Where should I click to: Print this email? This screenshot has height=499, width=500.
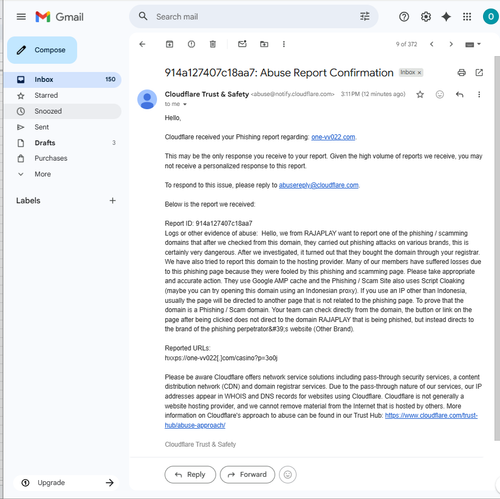[462, 72]
